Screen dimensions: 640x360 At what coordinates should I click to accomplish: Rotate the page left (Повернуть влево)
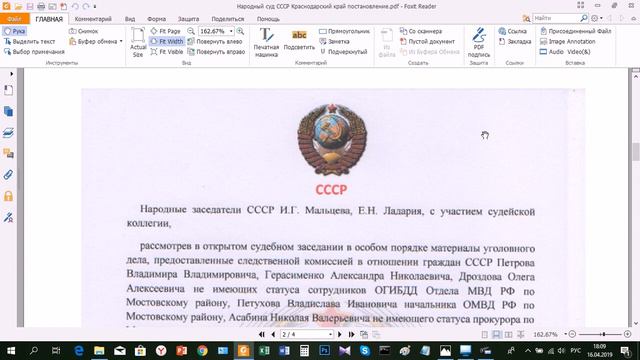click(x=215, y=42)
